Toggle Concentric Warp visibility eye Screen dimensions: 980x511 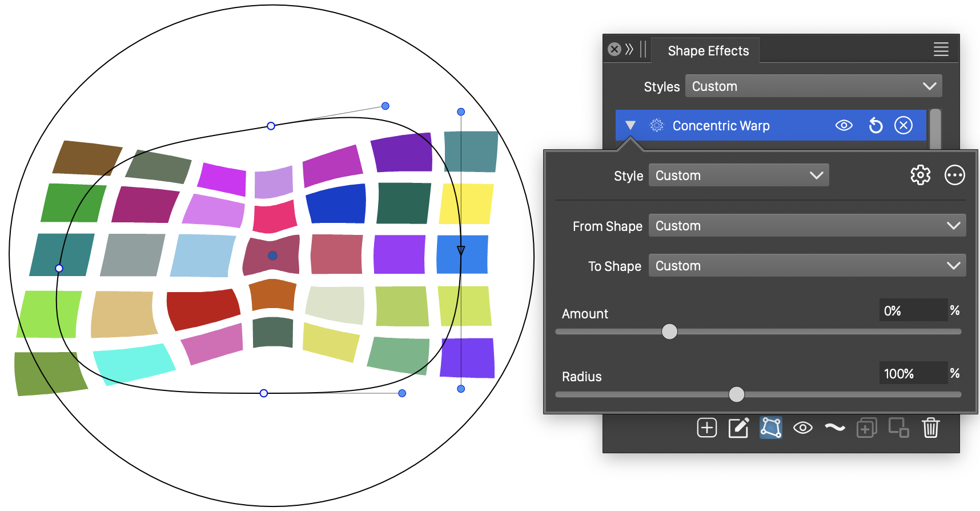(844, 125)
